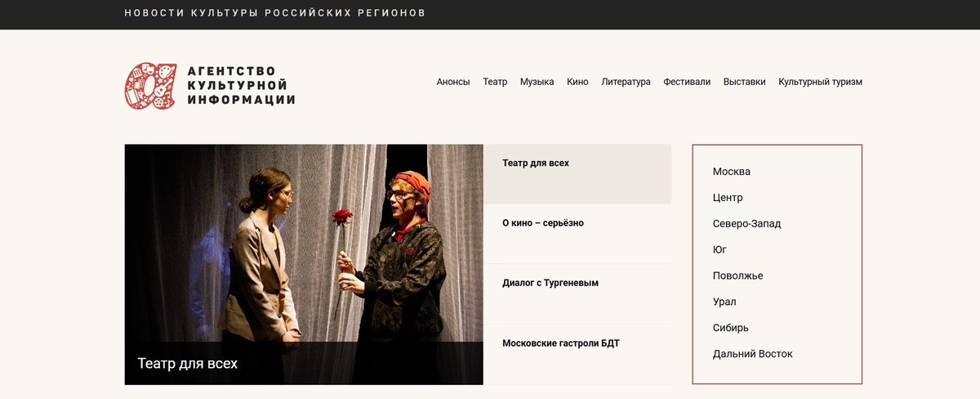The height and width of the screenshot is (399, 980).
Task: Select the Кино menu item
Action: 577,82
